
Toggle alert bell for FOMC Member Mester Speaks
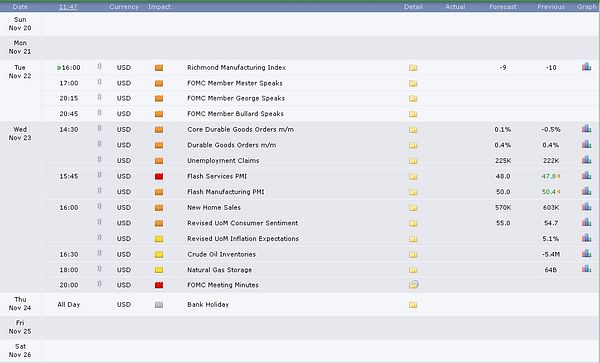[99, 82]
